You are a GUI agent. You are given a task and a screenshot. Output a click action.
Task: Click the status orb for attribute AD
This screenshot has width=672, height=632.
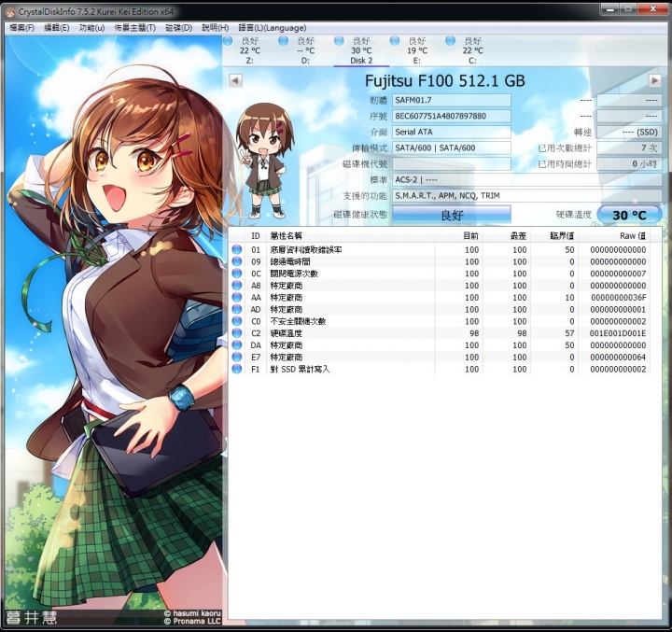pos(236,309)
